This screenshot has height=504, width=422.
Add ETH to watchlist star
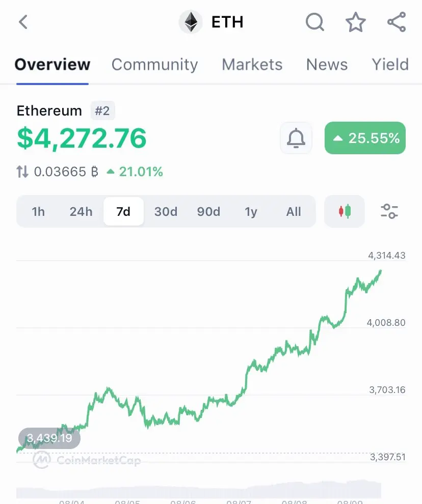click(x=355, y=22)
